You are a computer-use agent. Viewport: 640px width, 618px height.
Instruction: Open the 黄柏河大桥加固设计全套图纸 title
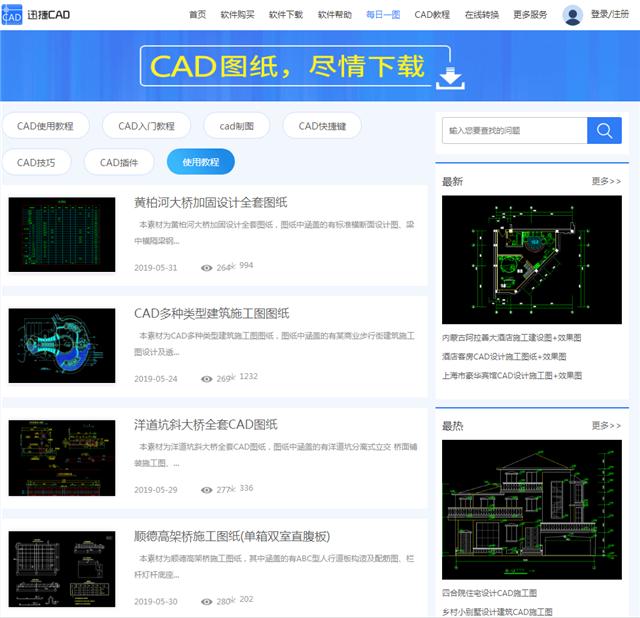[211, 202]
